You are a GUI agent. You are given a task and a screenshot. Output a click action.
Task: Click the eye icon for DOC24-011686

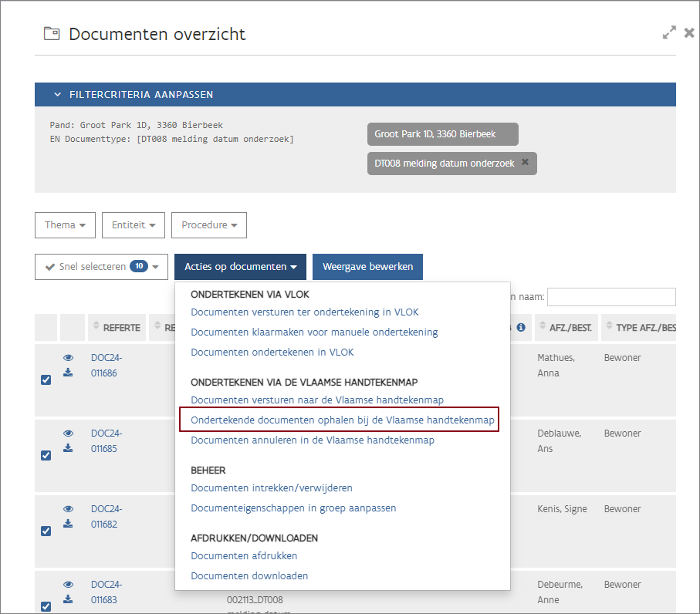[68, 358]
